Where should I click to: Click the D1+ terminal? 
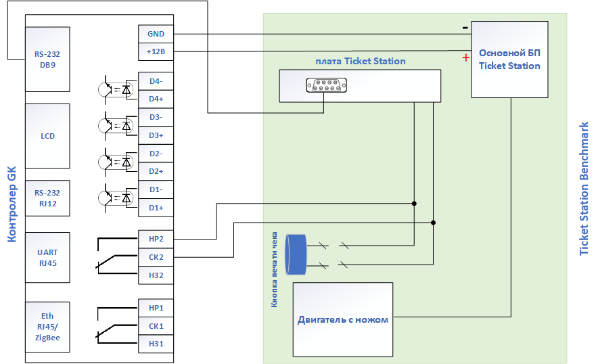156,208
